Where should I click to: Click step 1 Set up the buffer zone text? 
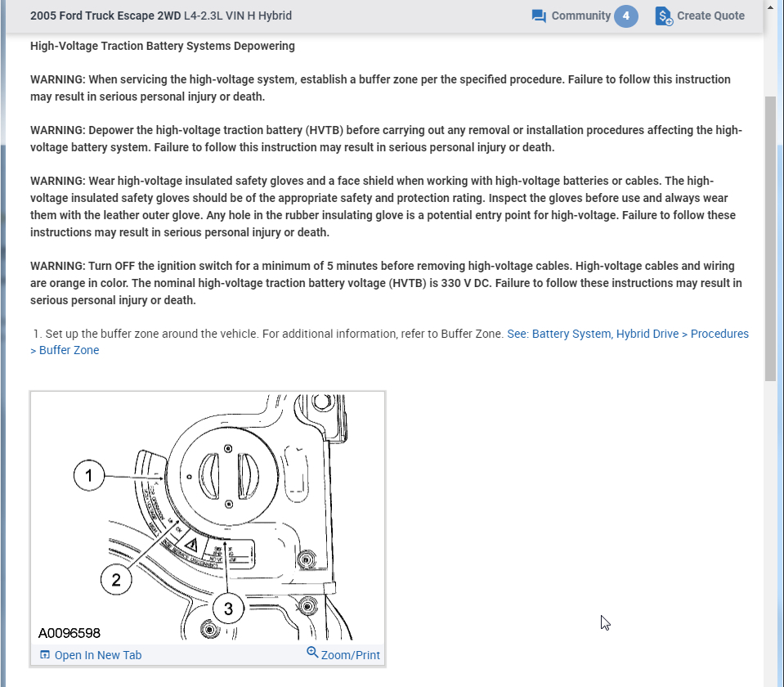268,334
